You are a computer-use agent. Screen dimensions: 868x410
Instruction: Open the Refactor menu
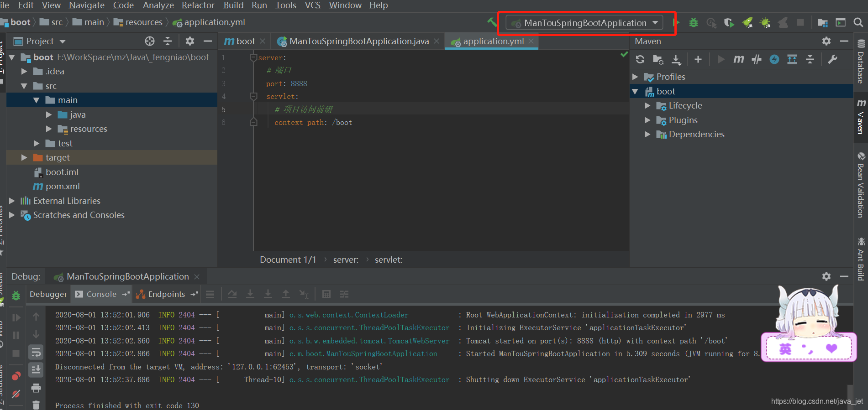pos(198,5)
